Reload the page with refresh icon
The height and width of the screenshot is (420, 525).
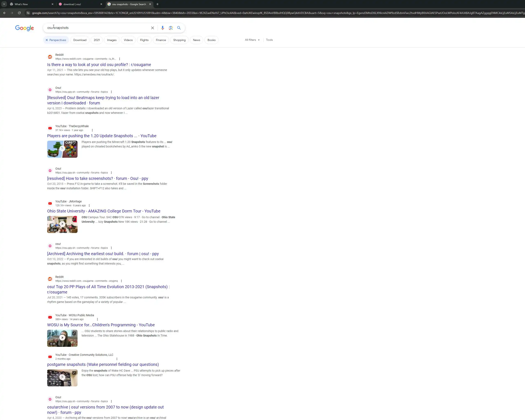[19, 13]
